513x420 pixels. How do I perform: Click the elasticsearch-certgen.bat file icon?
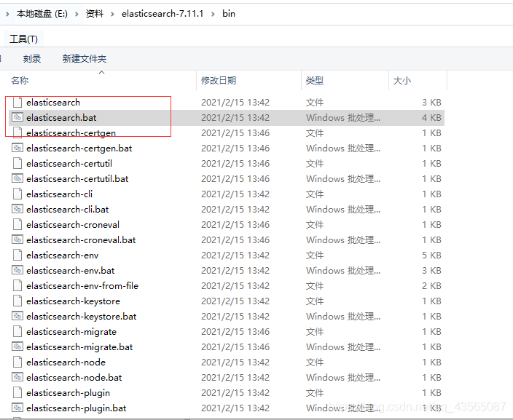(x=17, y=148)
